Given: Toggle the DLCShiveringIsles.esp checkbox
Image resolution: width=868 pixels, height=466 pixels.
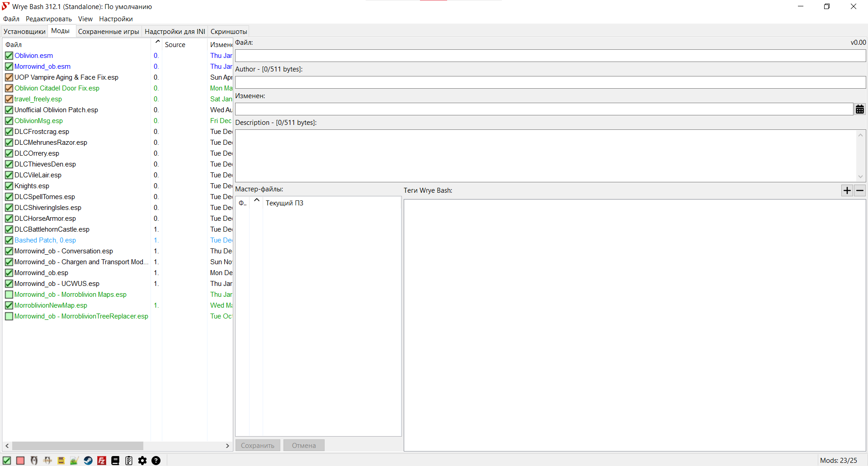Looking at the screenshot, I should (9, 208).
